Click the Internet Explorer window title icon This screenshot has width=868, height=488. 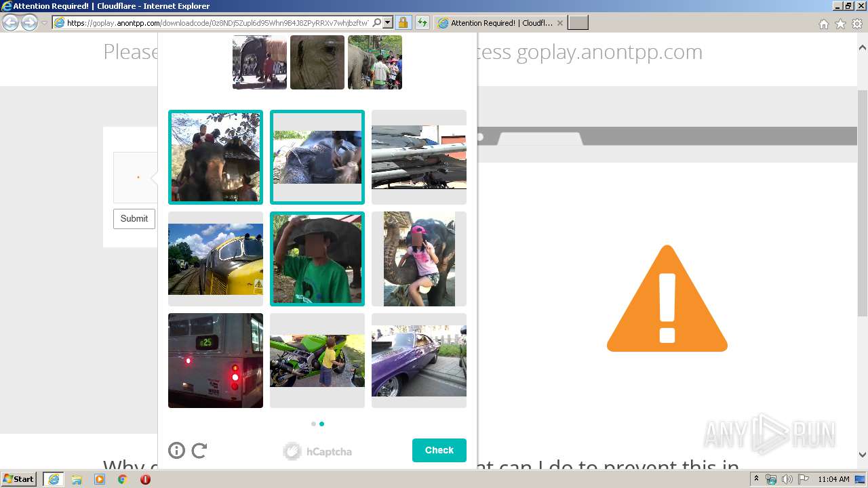[7, 6]
